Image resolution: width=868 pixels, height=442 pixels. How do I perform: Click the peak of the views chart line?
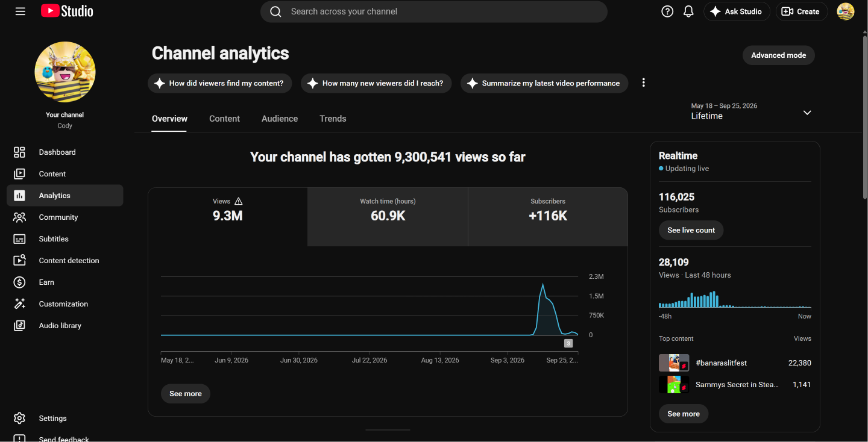543,284
